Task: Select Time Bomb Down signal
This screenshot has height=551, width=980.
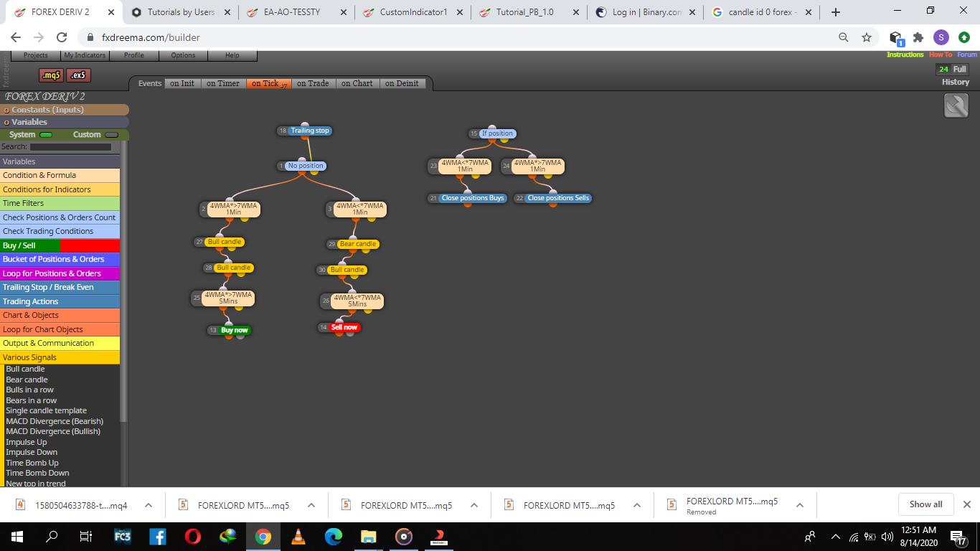Action: 37,473
